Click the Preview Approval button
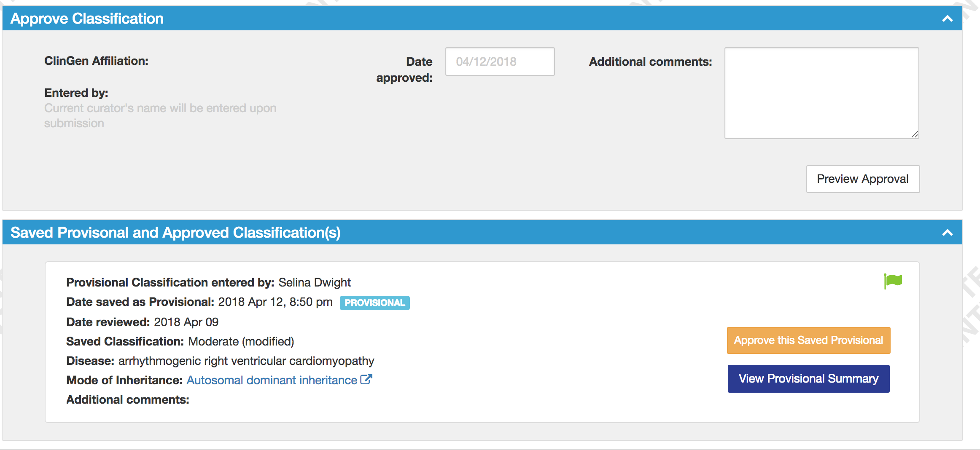Viewport: 980px width, 450px height. point(863,179)
